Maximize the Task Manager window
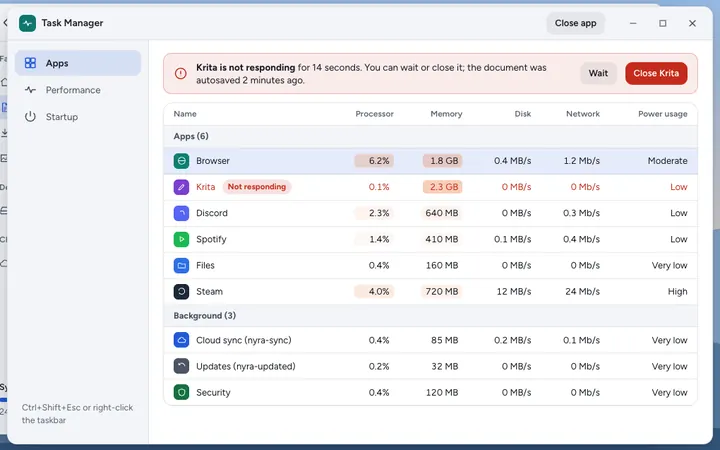This screenshot has height=450, width=720. (x=663, y=23)
